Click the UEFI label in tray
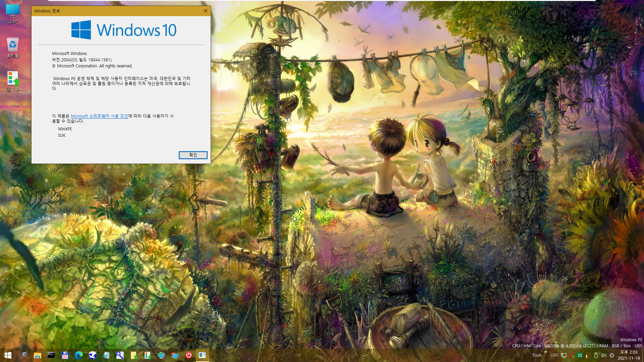The image size is (644, 362). tap(554, 355)
